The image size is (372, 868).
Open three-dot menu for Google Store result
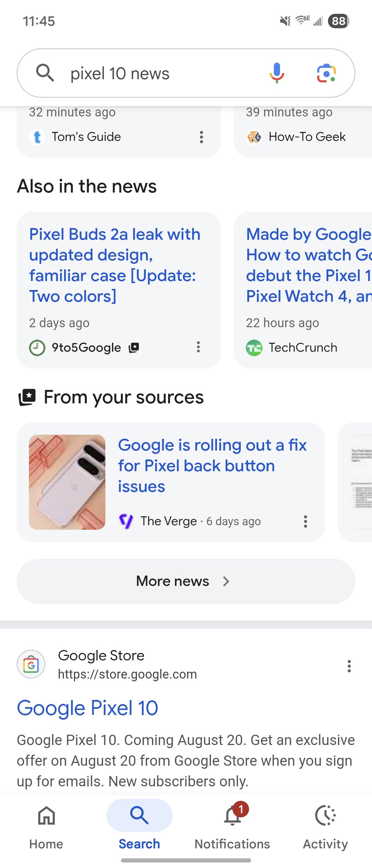349,666
